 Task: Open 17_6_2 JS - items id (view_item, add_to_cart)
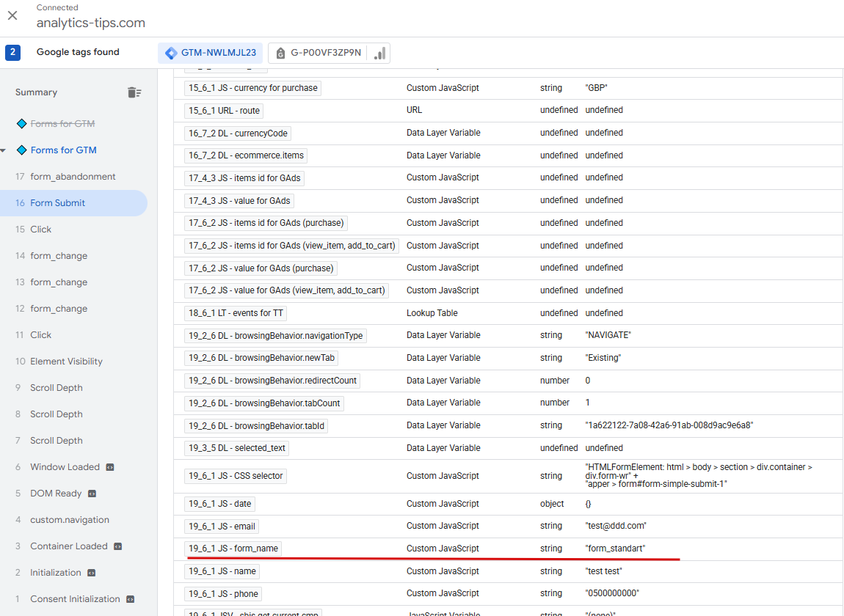pos(292,246)
